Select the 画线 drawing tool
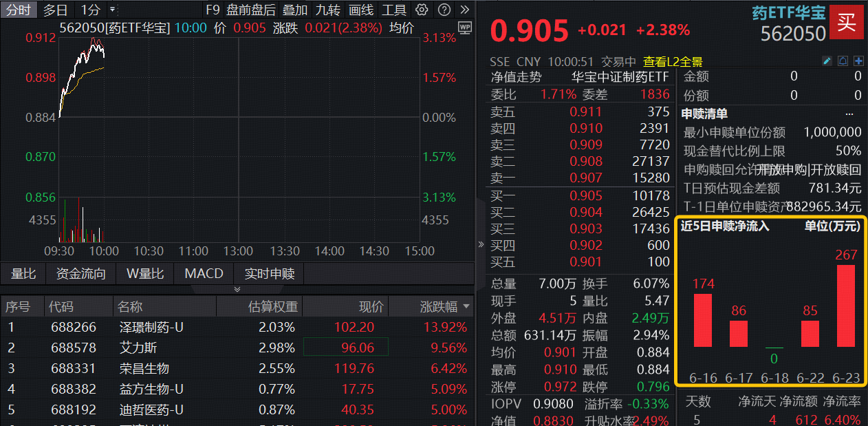 361,10
